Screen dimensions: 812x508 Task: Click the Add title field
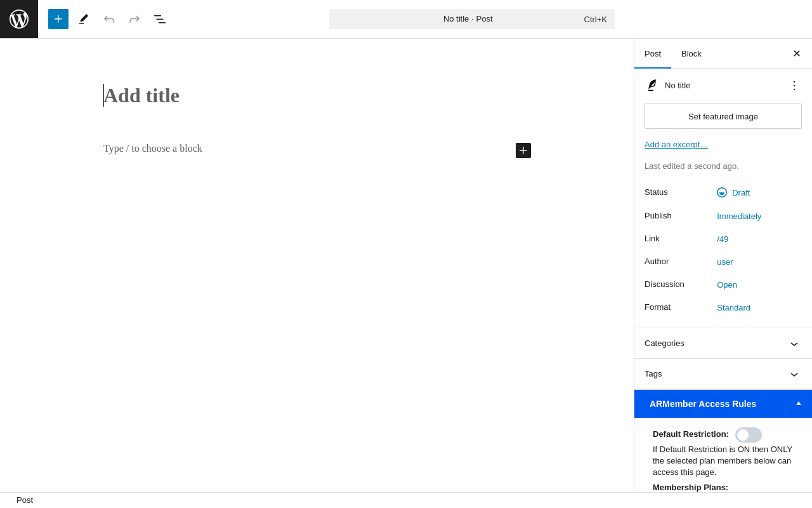[317, 95]
